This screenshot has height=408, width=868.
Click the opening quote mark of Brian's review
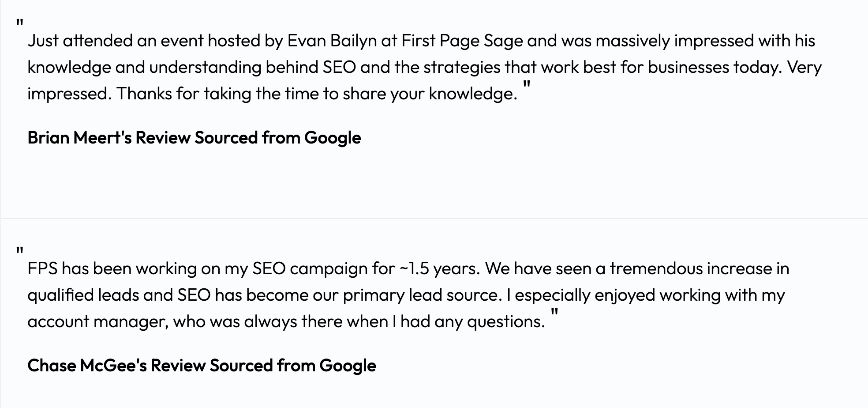tap(19, 24)
